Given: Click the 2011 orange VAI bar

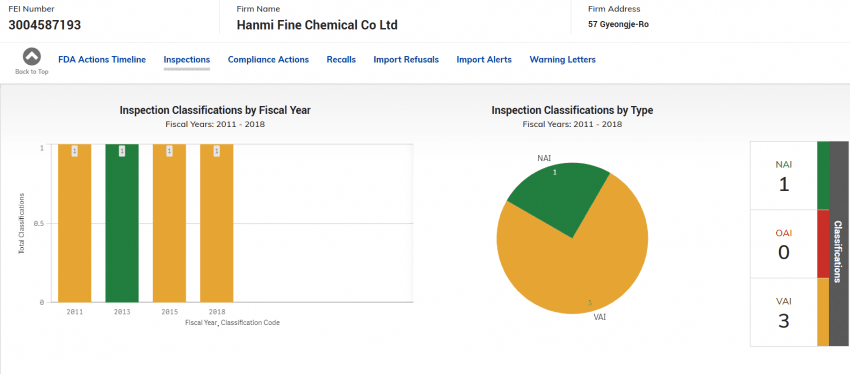Looking at the screenshot, I should (x=75, y=223).
